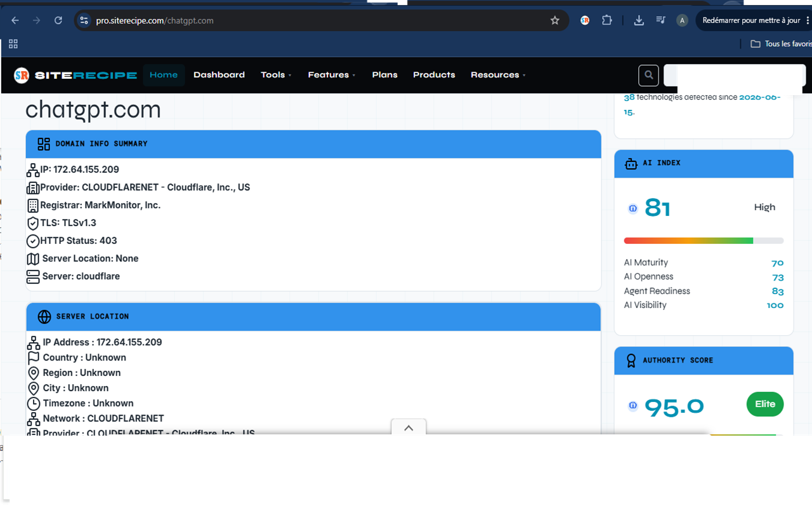
Task: Click the navbar search input field
Action: (x=734, y=75)
